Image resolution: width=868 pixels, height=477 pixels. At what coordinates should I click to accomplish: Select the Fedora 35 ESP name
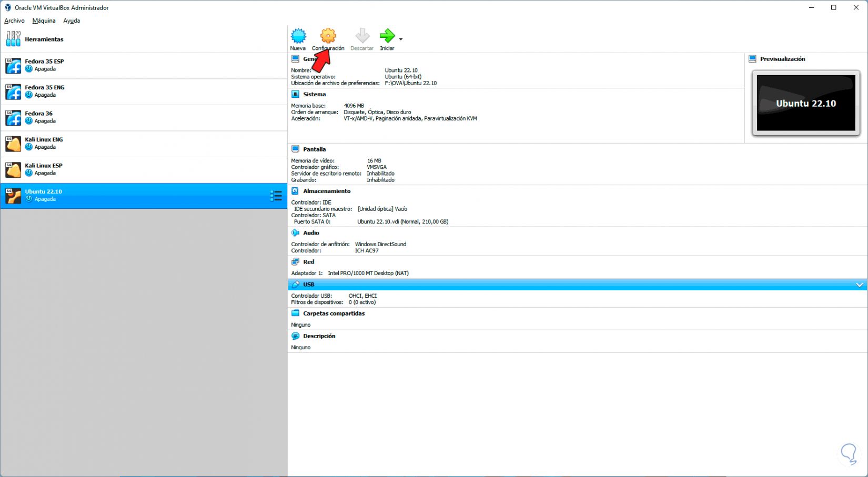point(44,62)
